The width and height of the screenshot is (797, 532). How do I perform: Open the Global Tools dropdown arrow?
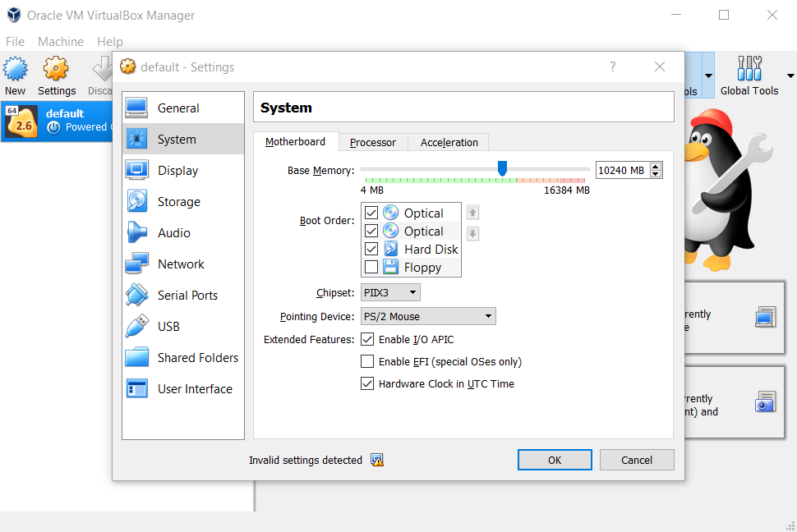790,76
